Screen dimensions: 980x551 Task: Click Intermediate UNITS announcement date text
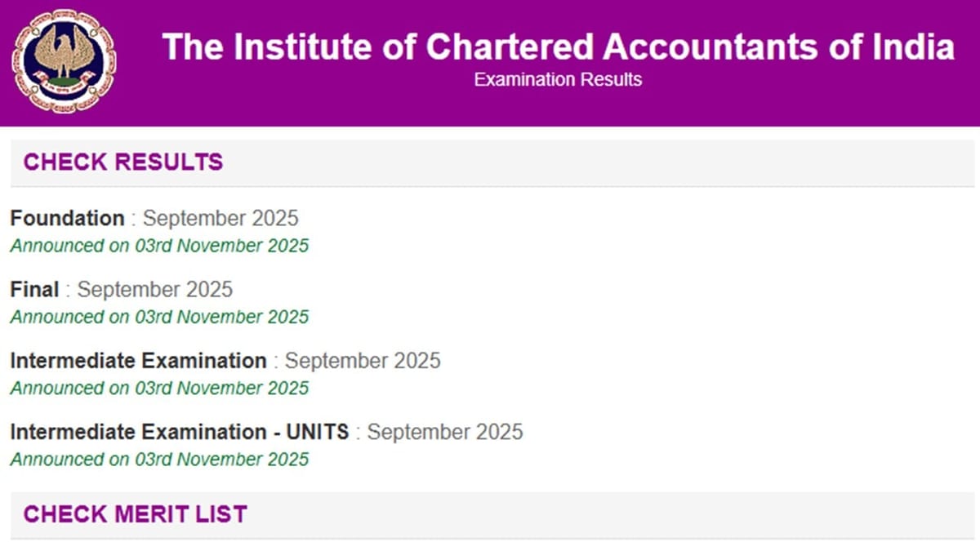pyautogui.click(x=159, y=460)
